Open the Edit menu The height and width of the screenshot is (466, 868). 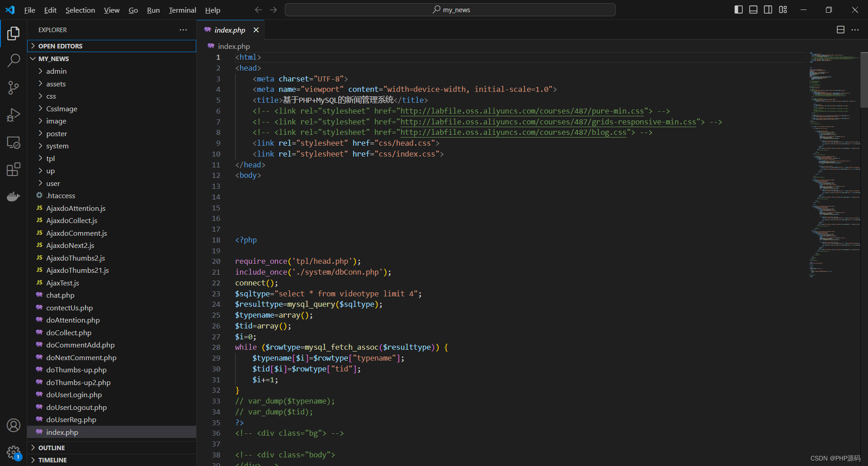(x=50, y=10)
